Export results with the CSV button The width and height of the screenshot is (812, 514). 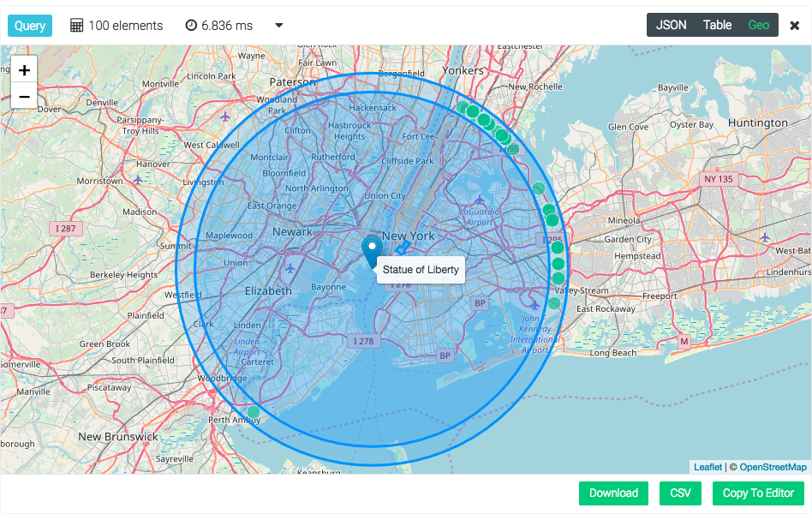click(680, 493)
